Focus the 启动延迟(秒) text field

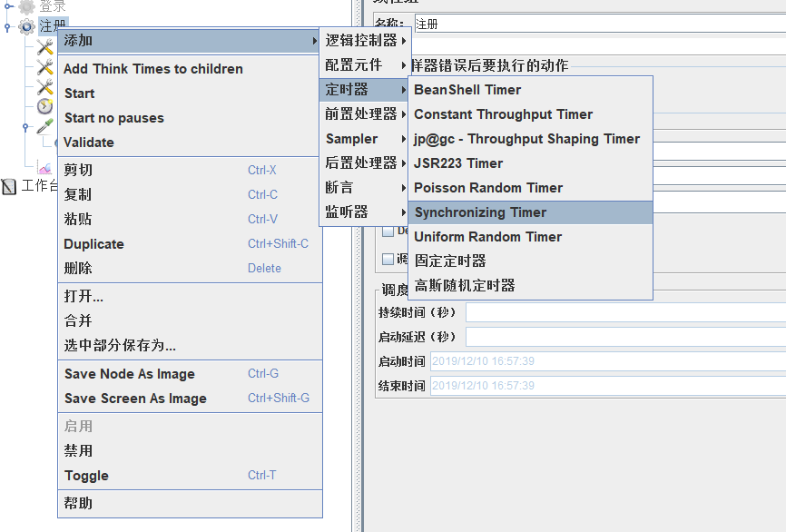pyautogui.click(x=624, y=337)
